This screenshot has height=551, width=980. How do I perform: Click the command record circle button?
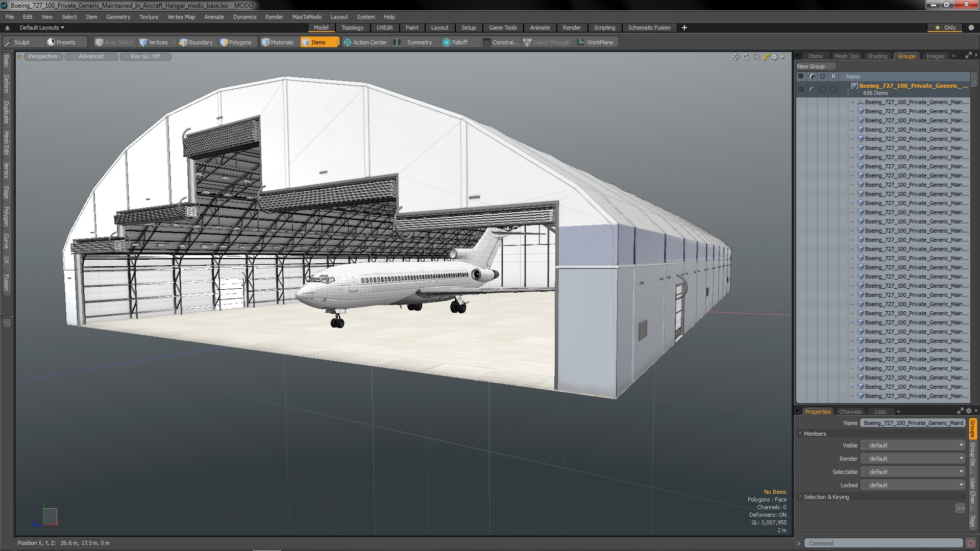tap(970, 543)
